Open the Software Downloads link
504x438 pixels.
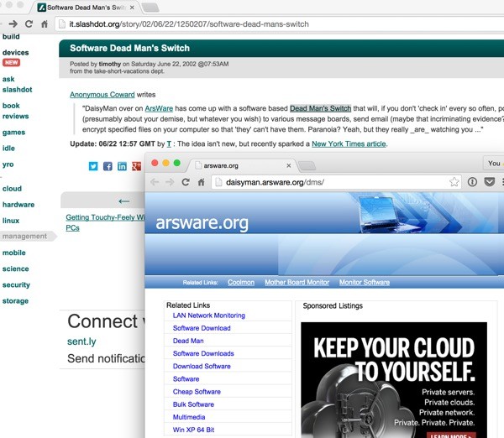[203, 353]
